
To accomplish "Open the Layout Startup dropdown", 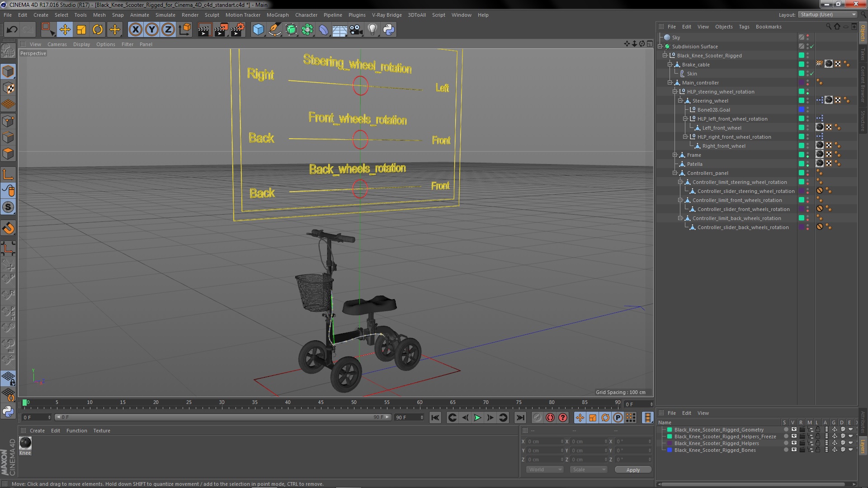I will (x=827, y=15).
